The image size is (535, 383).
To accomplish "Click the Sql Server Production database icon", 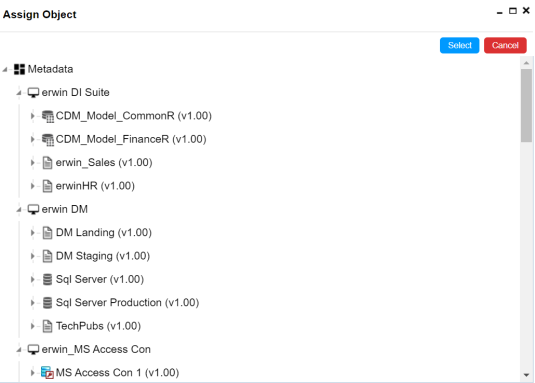I will click(x=47, y=303).
